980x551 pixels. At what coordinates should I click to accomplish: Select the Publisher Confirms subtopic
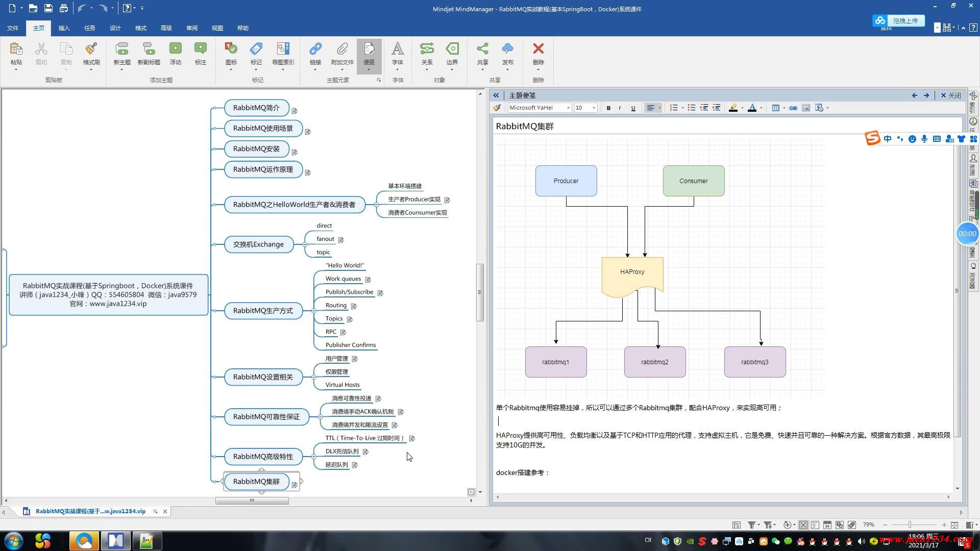pos(351,345)
